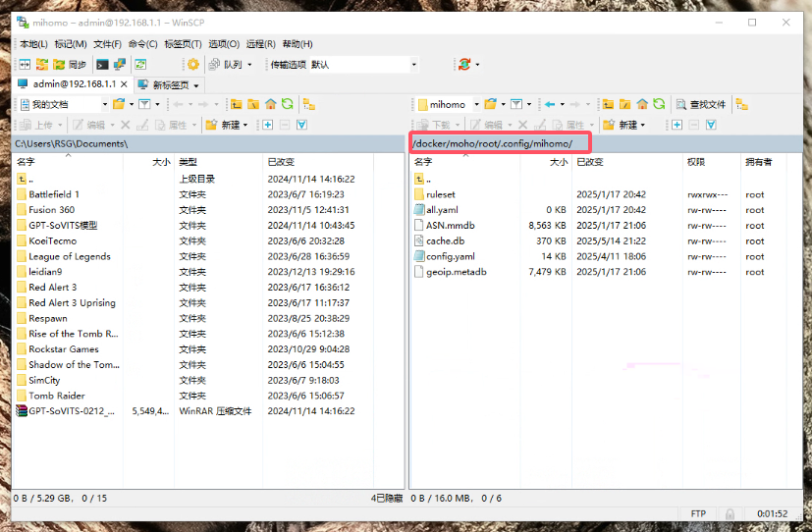This screenshot has height=532, width=812.
Task: Click remote panel open directory icon
Action: click(x=490, y=105)
